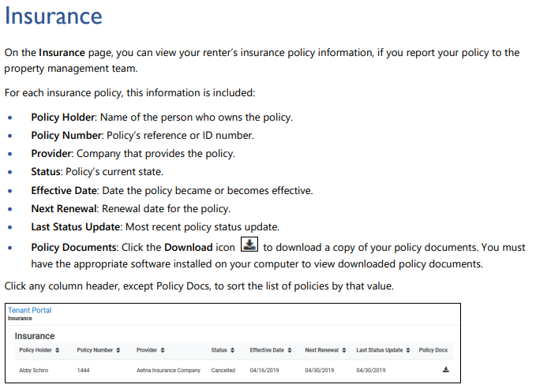This screenshot has width=551, height=392.
Task: Select effective date 04/16/2019 cell
Action: [x=264, y=370]
